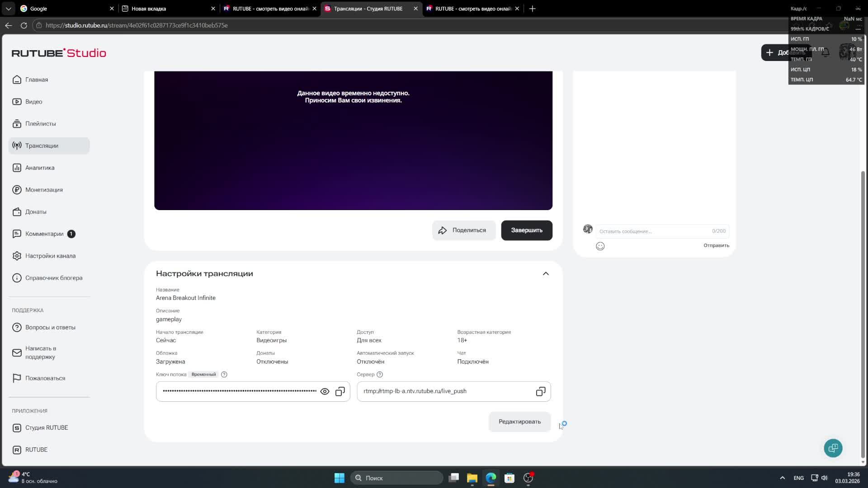The width and height of the screenshot is (868, 488).
Task: Open File Explorer from the taskbar
Action: point(472,478)
